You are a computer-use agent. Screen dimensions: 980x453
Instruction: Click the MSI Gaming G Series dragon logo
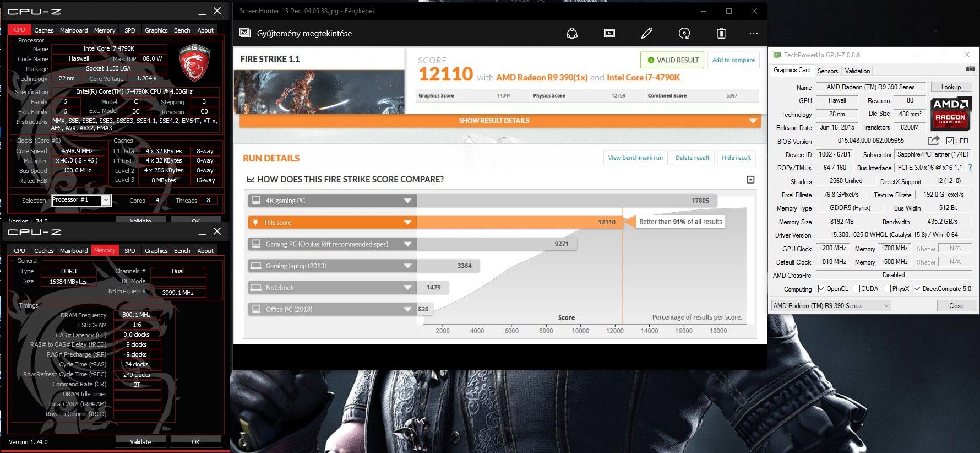pos(194,62)
